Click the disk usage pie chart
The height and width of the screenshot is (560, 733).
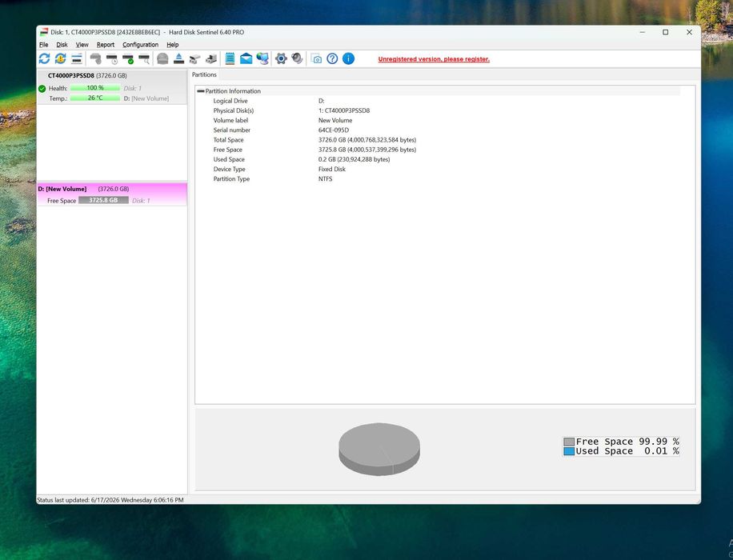[379, 450]
